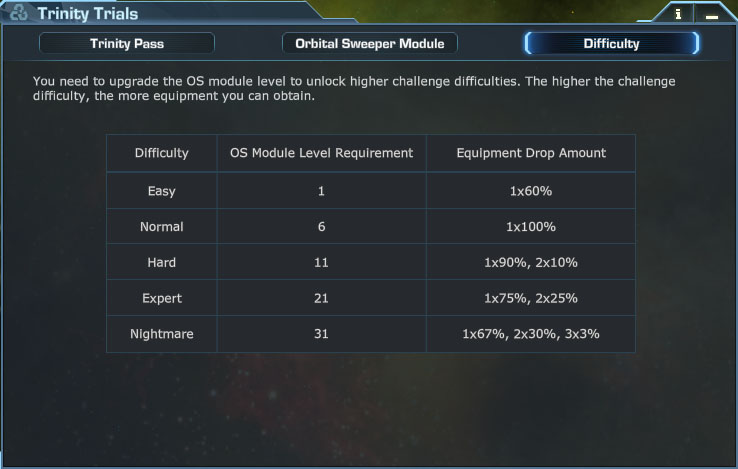The width and height of the screenshot is (738, 469).
Task: Open the Orbital Sweeper Module tab
Action: tap(370, 44)
